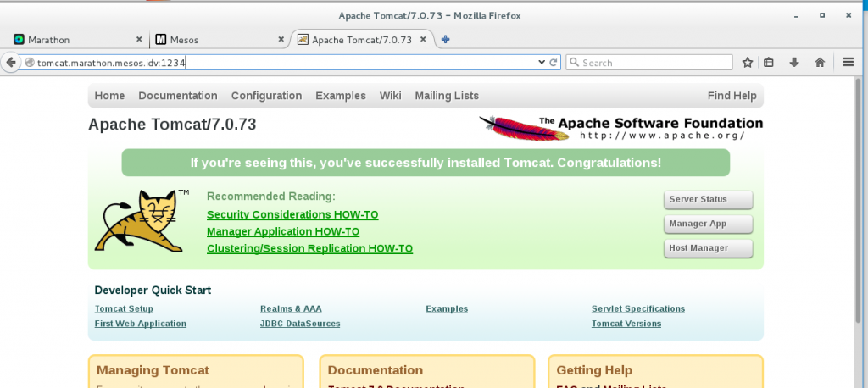
Task: Click the Server Status button
Action: pos(708,200)
